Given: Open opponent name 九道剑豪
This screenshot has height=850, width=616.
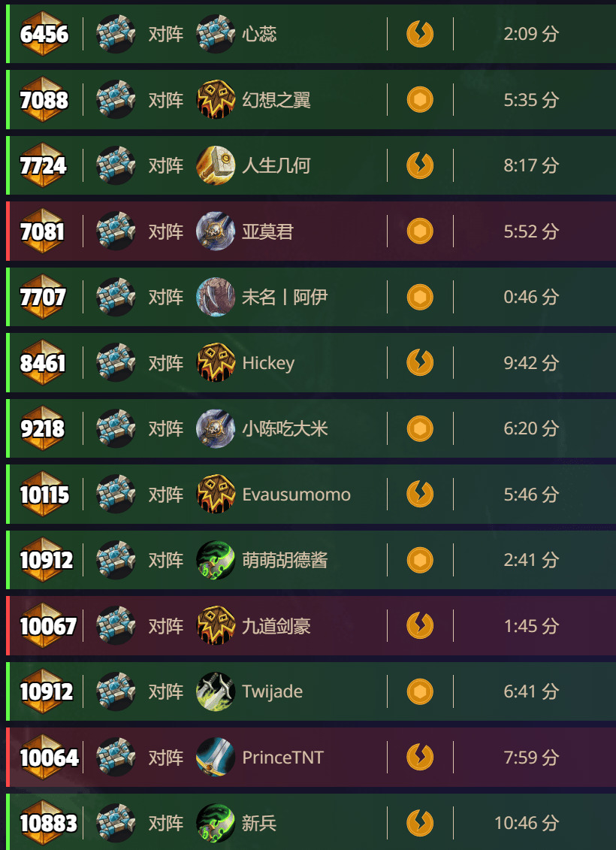Looking at the screenshot, I should 276,626.
